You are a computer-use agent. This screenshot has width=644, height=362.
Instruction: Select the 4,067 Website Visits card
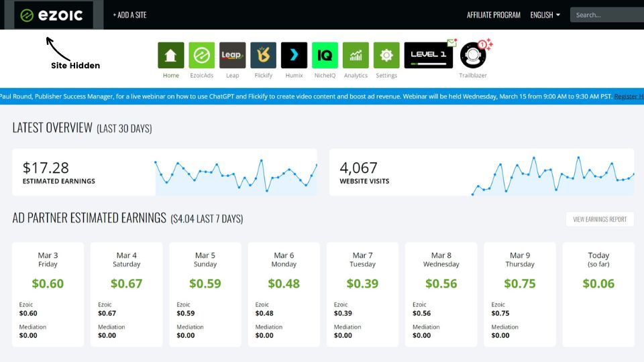pos(482,172)
